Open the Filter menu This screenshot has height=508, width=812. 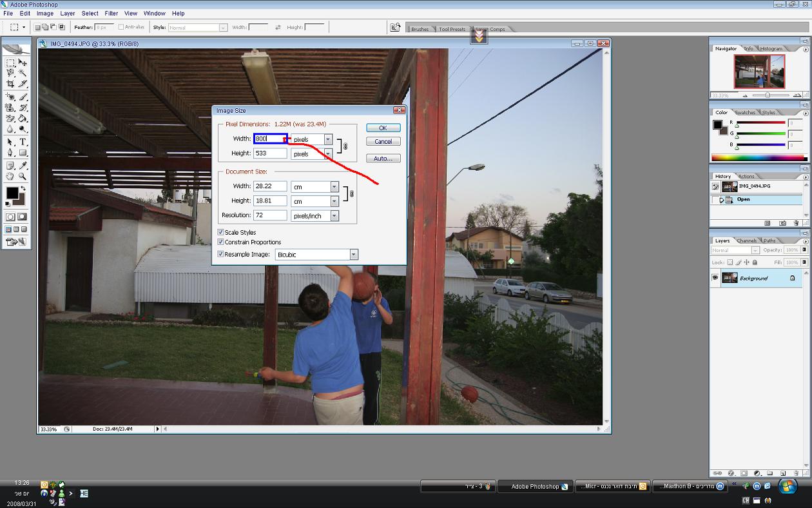tap(111, 13)
